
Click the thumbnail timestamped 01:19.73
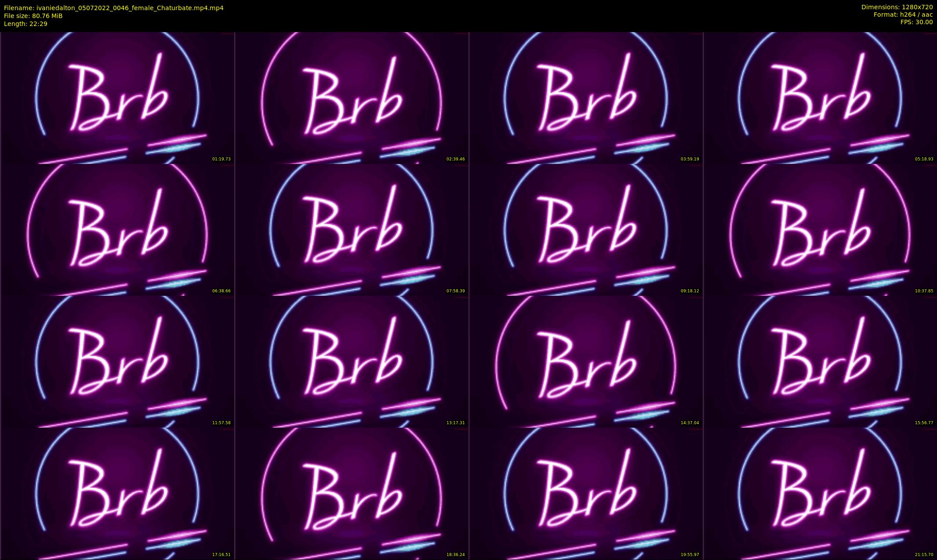pos(117,98)
